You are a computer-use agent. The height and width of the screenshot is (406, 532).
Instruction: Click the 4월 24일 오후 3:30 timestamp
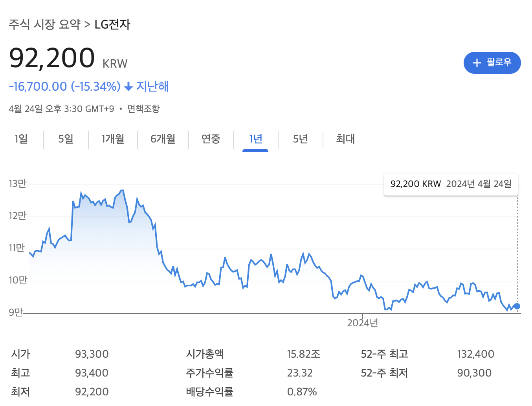(x=61, y=109)
